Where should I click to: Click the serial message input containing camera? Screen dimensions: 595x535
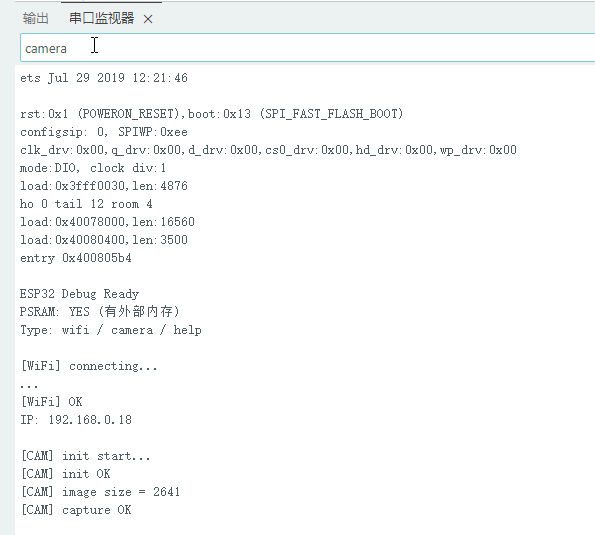pyautogui.click(x=307, y=48)
